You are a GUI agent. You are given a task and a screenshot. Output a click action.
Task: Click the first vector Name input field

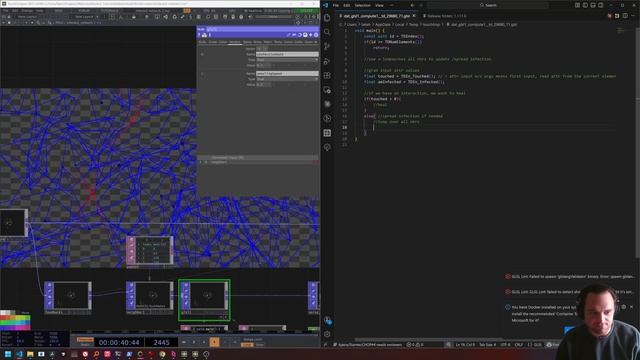tap(287, 54)
